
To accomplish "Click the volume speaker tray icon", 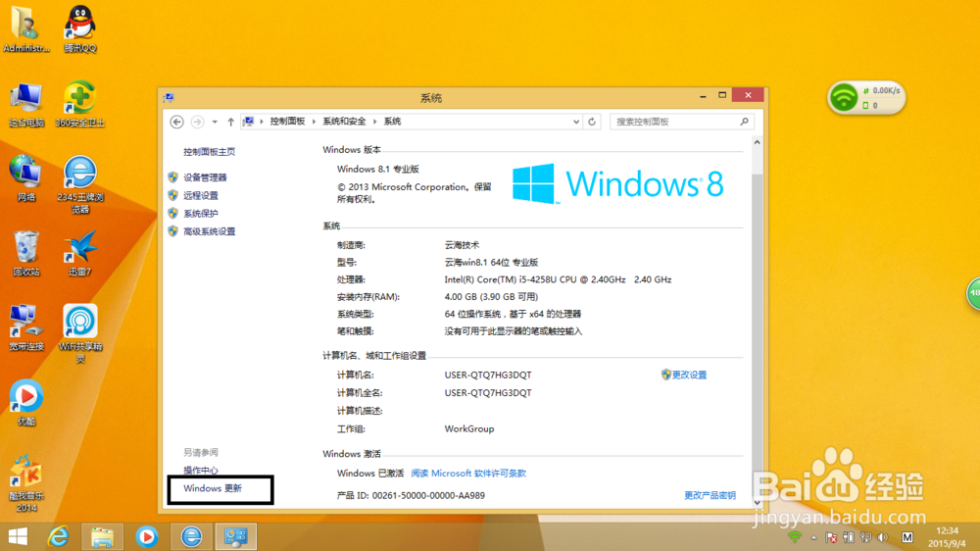I will point(883,537).
